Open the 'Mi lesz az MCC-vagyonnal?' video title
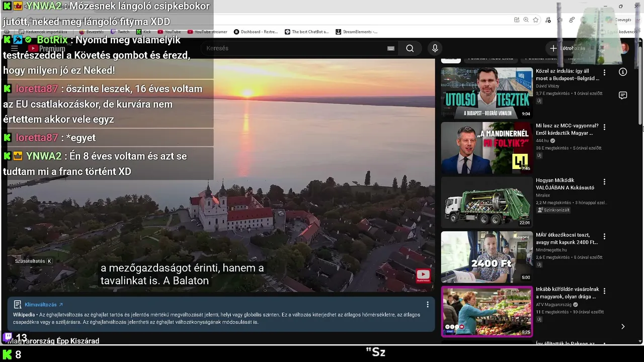Screen dimensions: 644x362 coord(567,129)
